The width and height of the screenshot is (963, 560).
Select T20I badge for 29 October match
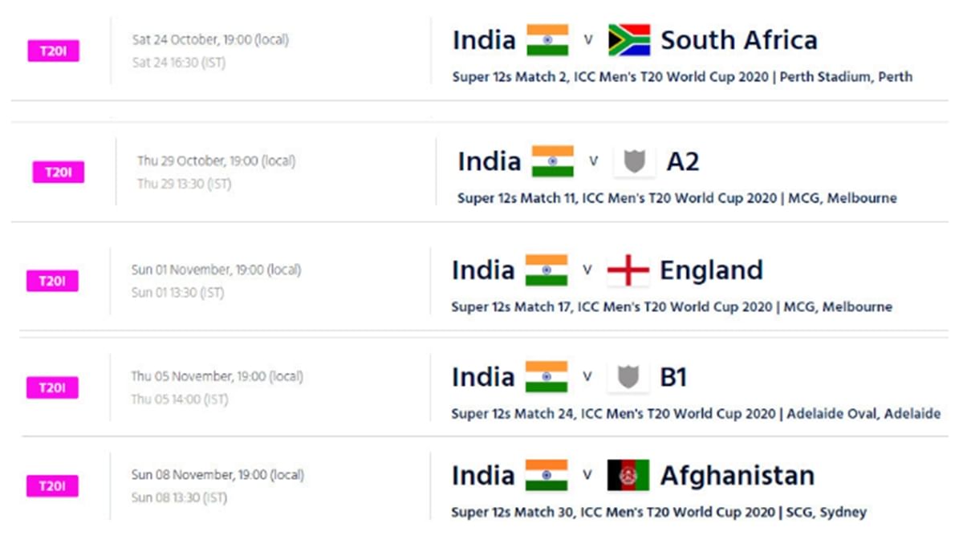click(58, 172)
